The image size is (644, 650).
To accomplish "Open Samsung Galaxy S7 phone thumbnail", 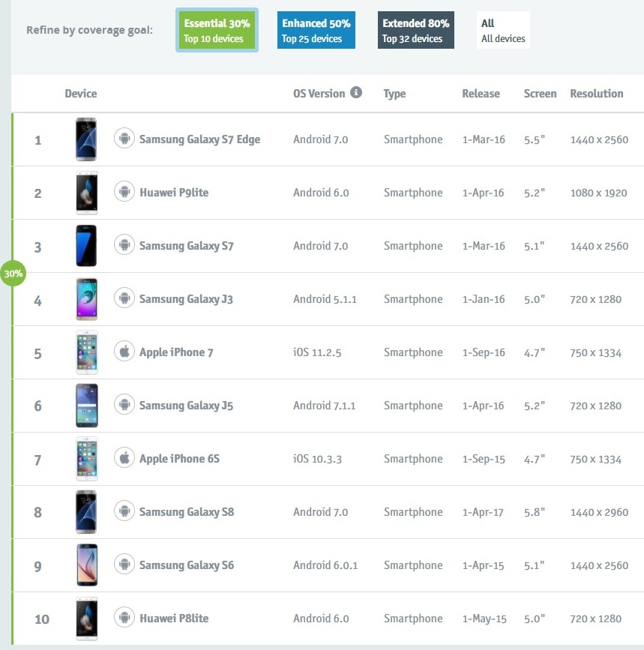I will point(86,246).
